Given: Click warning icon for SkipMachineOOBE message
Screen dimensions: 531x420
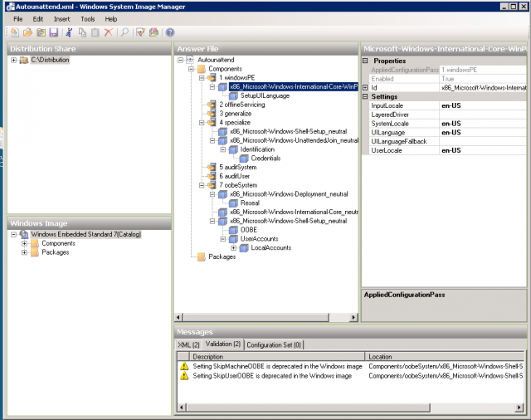Looking at the screenshot, I should tap(184, 366).
